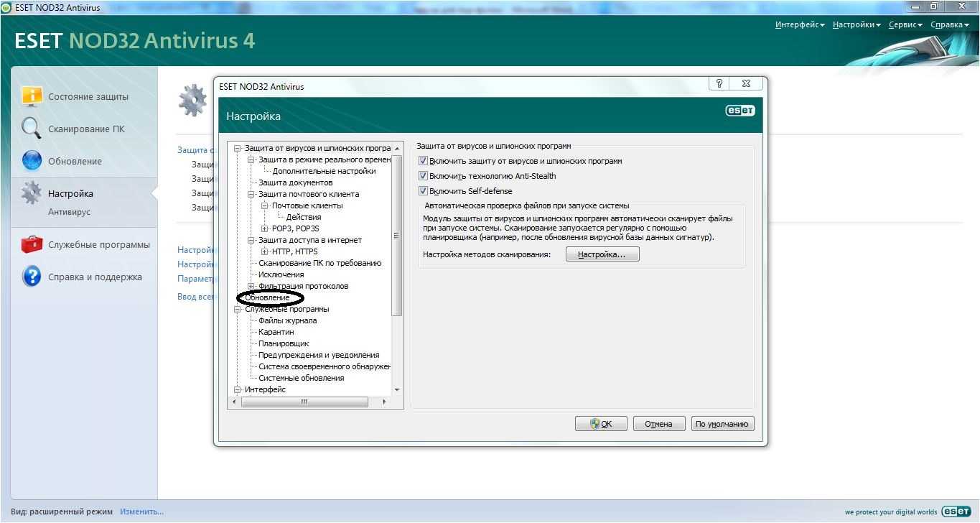Collapse Защита почтового клиента tree node
This screenshot has width=980, height=523.
[251, 194]
